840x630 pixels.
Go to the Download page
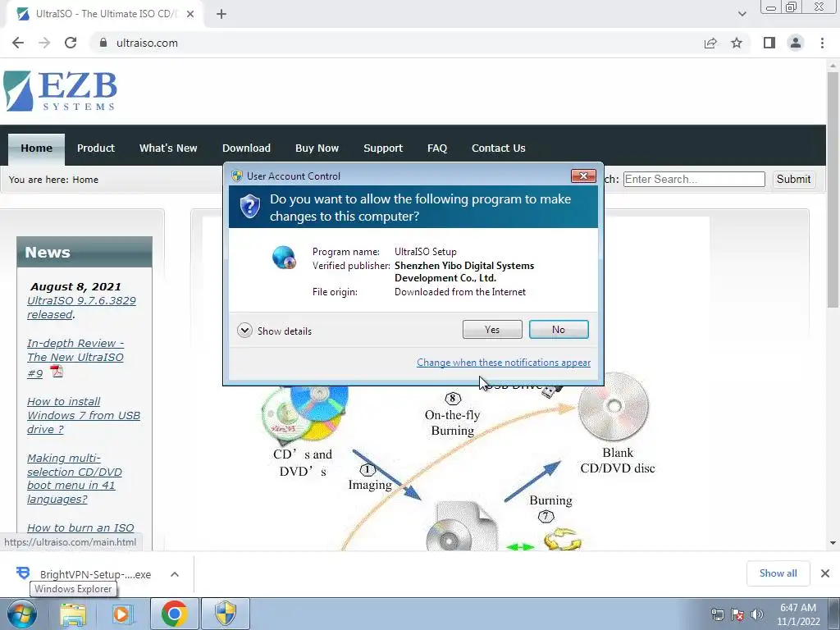point(246,148)
